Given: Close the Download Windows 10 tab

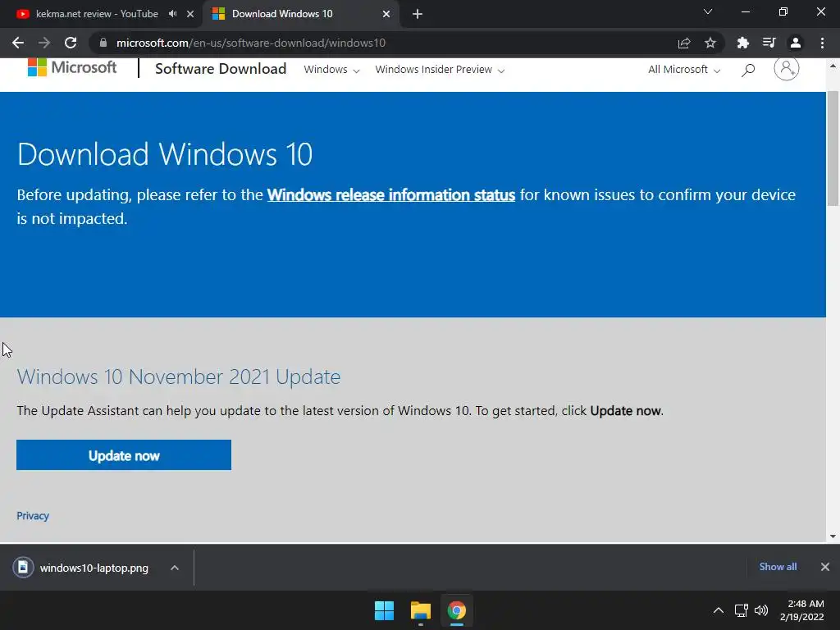Looking at the screenshot, I should point(386,14).
